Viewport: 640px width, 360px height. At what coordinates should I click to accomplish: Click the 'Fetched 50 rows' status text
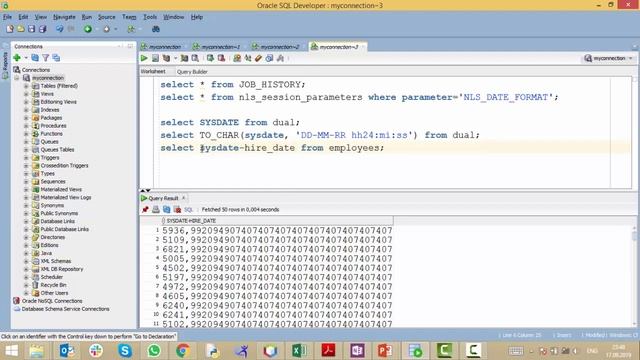pyautogui.click(x=240, y=209)
